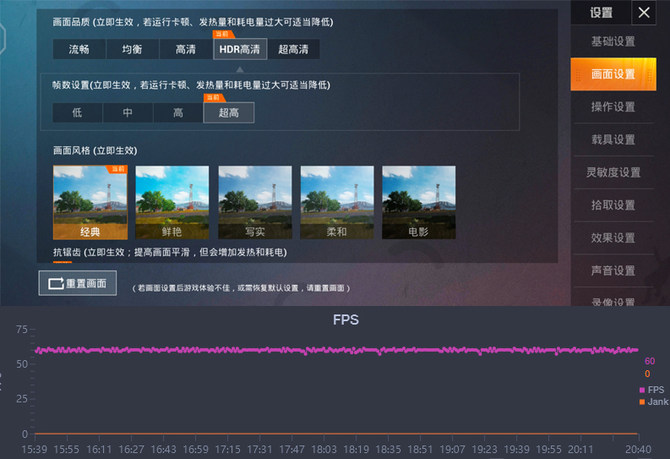Viewport: 670px width, 459px height.
Task: Select the 鲜艳 style thumbnail
Action: [172, 203]
